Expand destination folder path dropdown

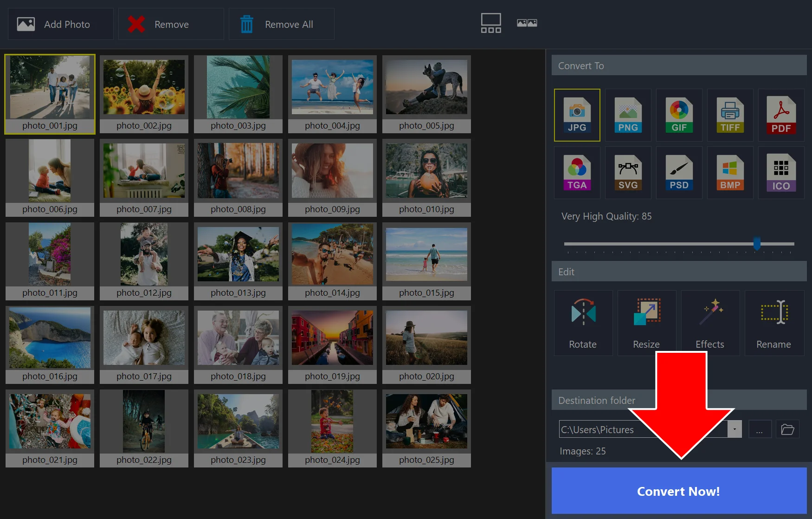coord(735,429)
